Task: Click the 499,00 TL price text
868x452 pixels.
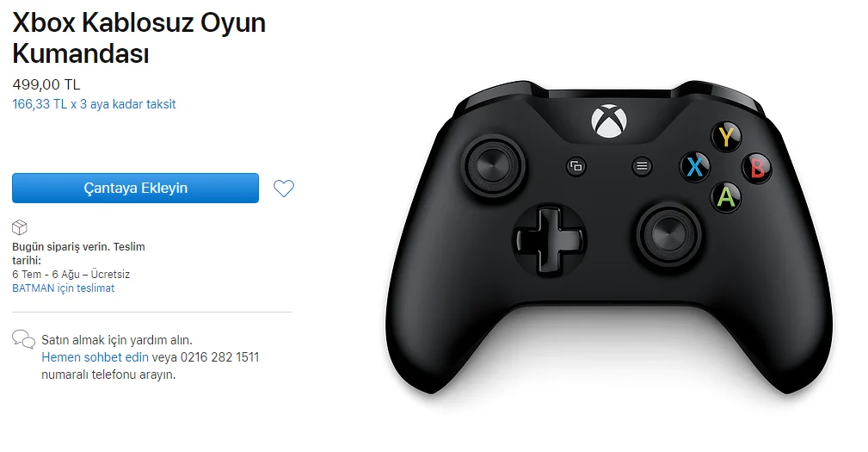Action: point(46,84)
